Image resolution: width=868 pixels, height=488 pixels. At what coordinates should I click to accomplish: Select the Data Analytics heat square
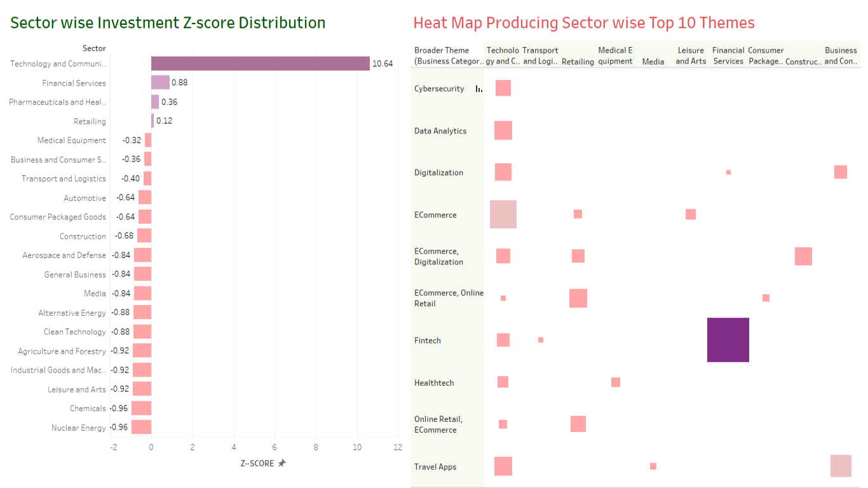pos(503,130)
